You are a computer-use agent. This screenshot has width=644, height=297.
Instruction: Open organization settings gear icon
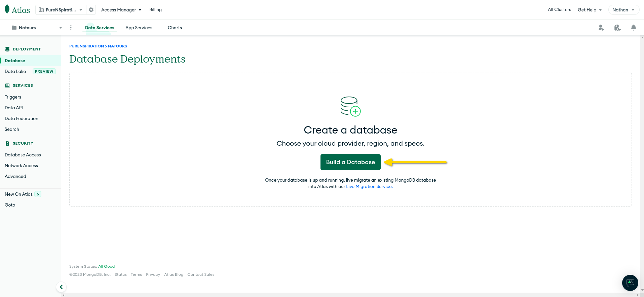[x=91, y=10]
